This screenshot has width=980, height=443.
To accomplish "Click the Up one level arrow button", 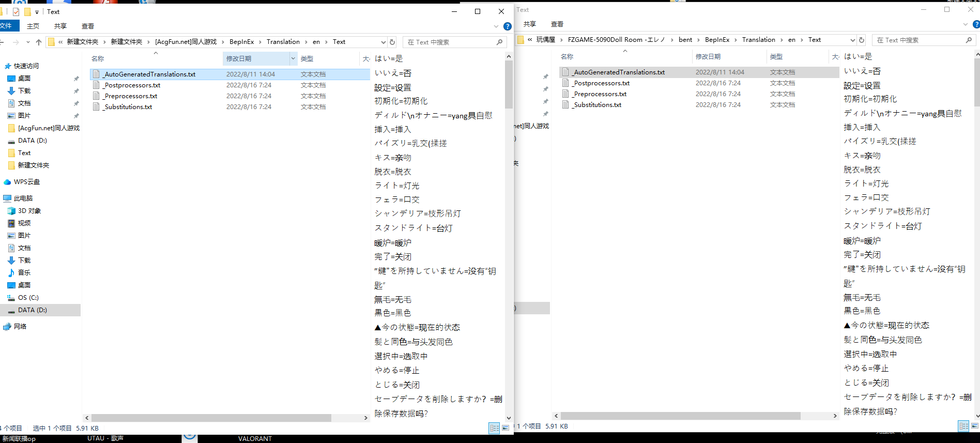I will point(39,42).
